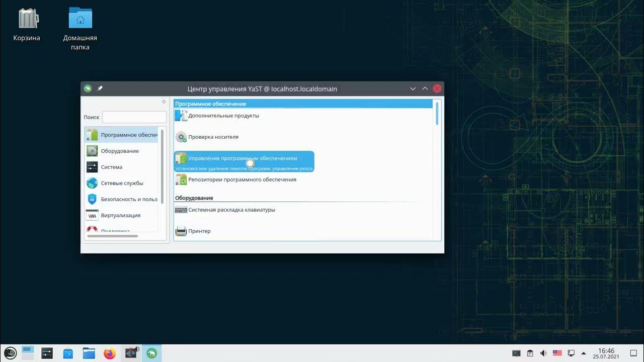
Task: Click the screen recorder taskbar entry
Action: 131,353
